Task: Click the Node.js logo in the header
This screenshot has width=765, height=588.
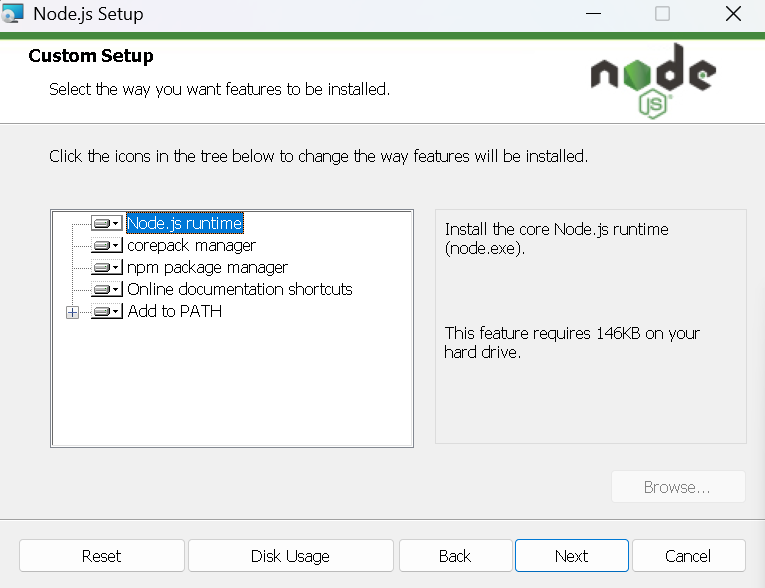Action: [x=653, y=80]
